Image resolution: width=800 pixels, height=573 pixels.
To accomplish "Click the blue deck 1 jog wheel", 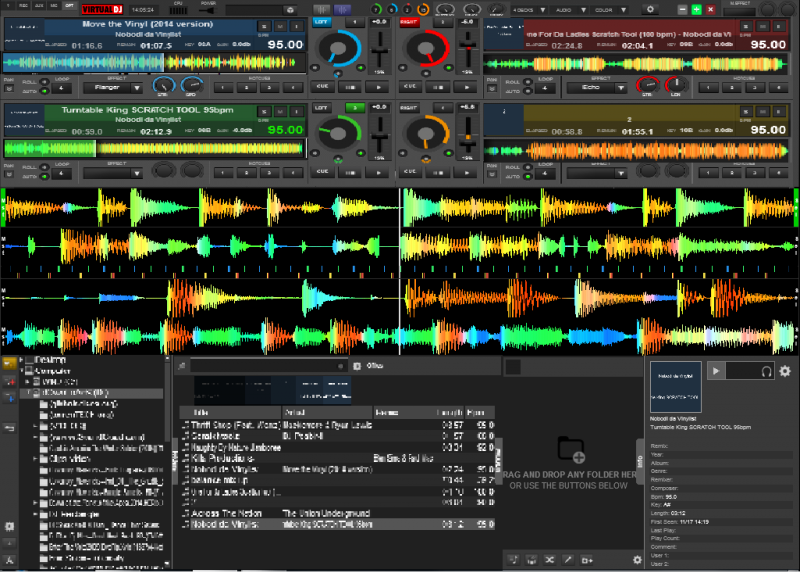I will pyautogui.click(x=338, y=49).
